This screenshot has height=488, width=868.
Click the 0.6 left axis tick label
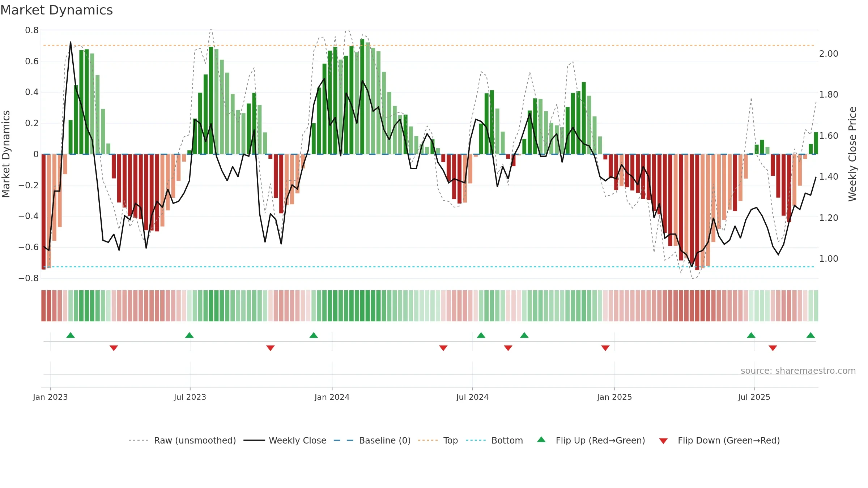pyautogui.click(x=32, y=61)
